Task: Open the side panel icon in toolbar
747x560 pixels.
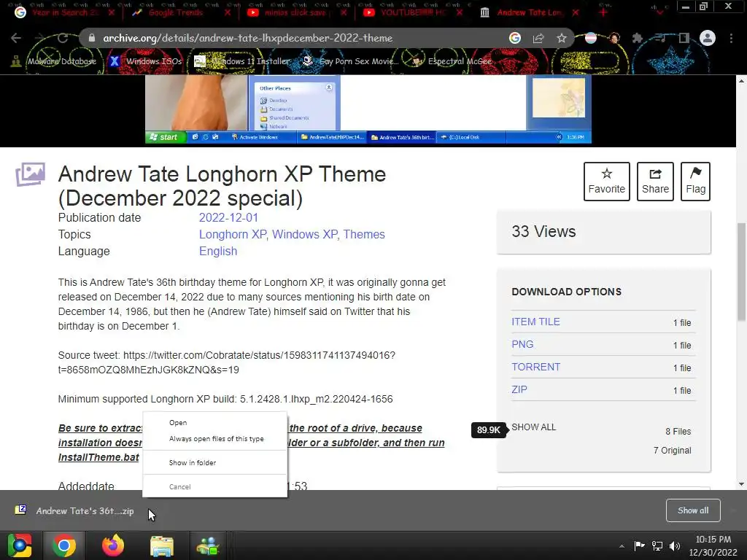Action: click(684, 38)
